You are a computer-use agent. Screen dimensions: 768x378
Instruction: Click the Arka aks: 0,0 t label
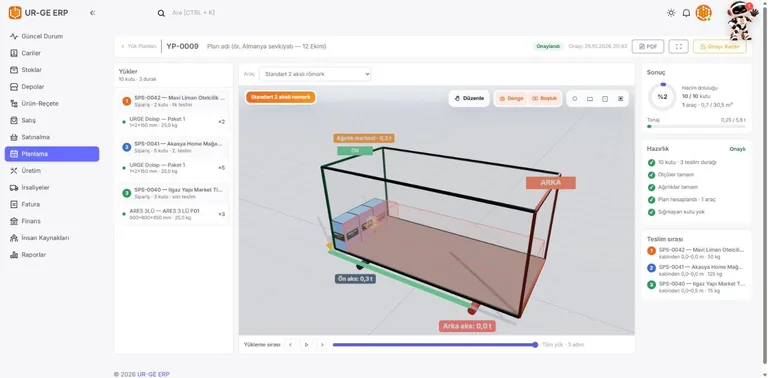click(x=467, y=326)
